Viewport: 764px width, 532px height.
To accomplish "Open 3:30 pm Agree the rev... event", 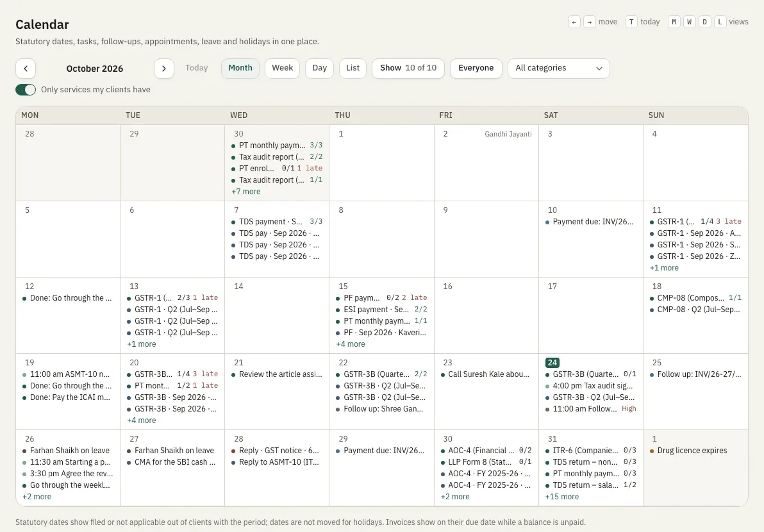I will 68,474.
